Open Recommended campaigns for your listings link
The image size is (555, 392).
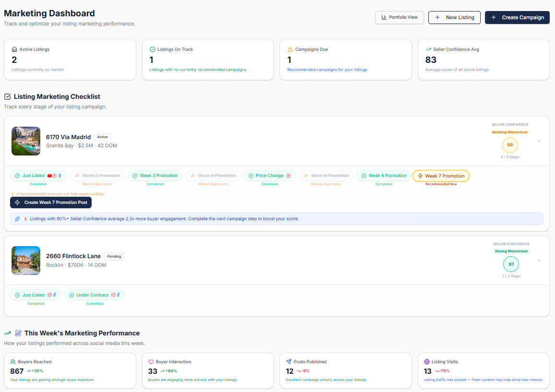pos(327,70)
